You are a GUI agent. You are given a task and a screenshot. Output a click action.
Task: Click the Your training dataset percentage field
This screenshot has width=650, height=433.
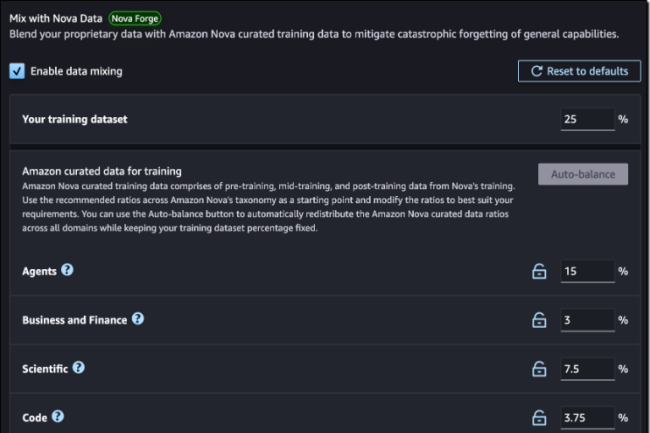point(586,120)
